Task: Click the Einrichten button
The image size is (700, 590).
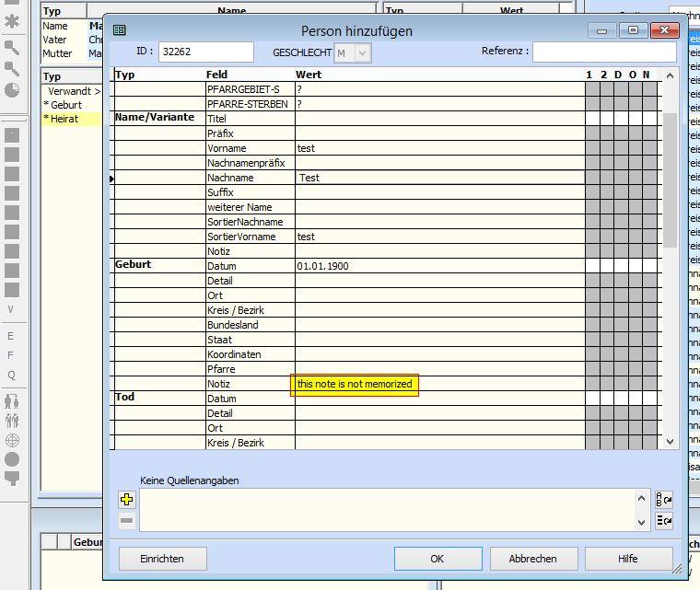Action: point(162,559)
